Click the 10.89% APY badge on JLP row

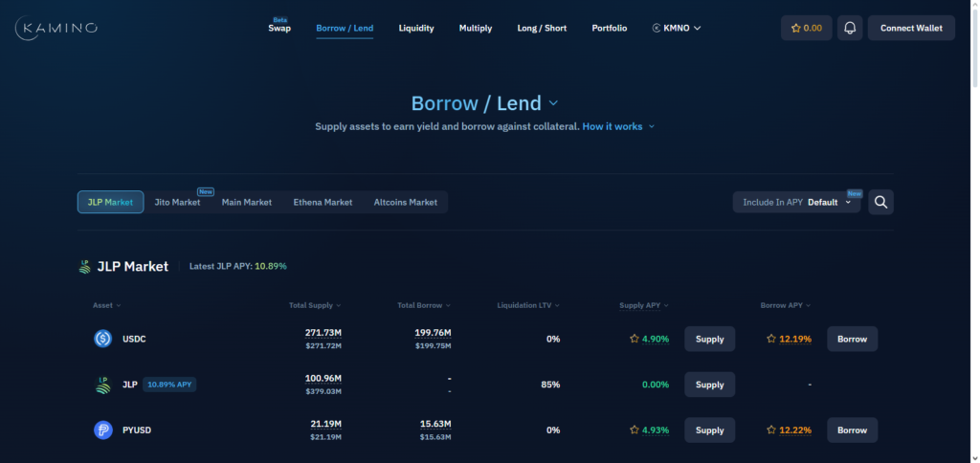point(169,385)
